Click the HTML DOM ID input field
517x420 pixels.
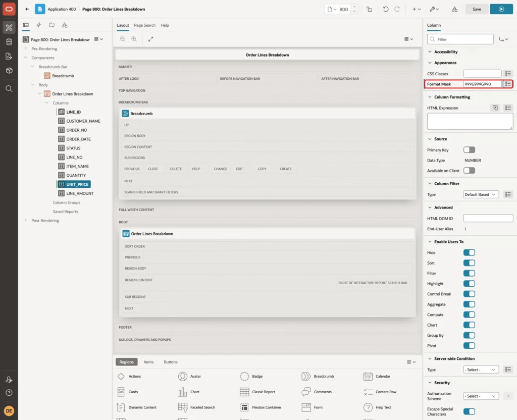pos(488,218)
